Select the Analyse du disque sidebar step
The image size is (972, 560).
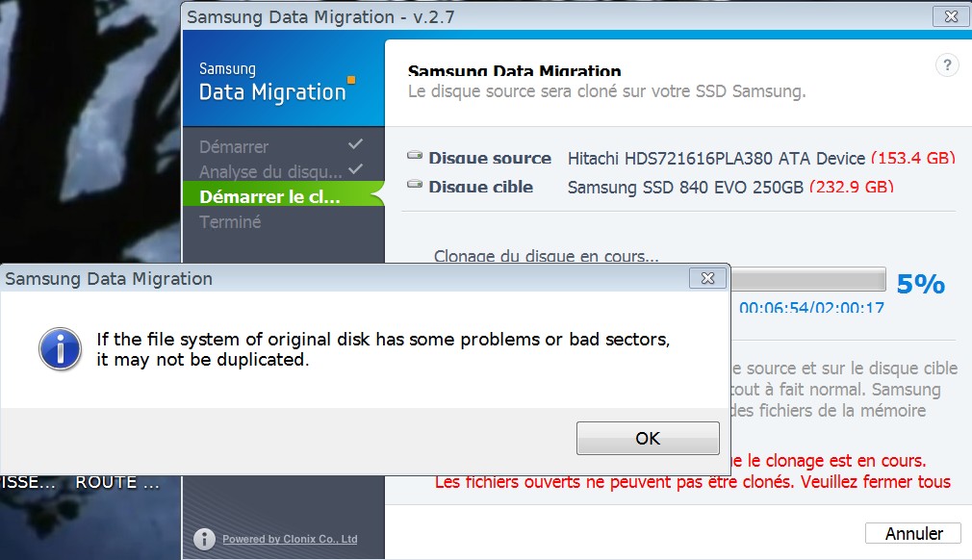pyautogui.click(x=270, y=172)
